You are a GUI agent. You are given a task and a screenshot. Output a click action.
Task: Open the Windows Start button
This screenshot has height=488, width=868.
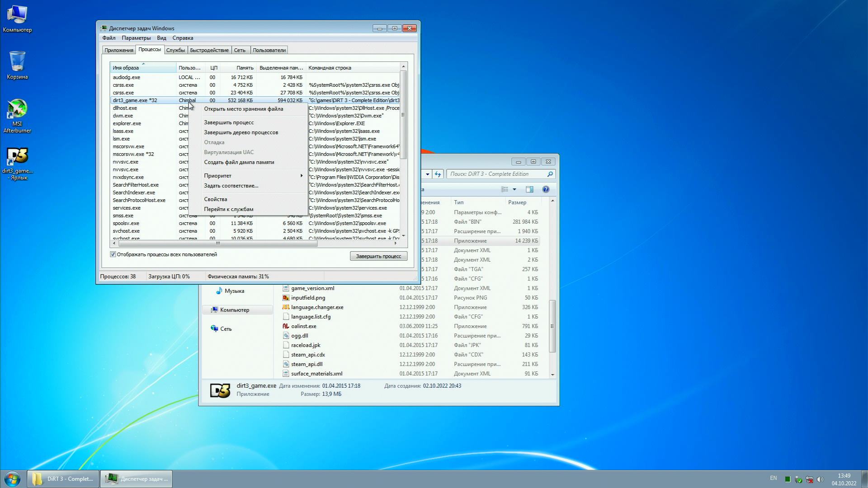12,479
